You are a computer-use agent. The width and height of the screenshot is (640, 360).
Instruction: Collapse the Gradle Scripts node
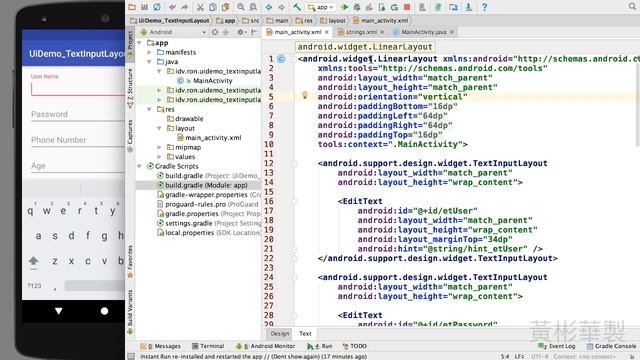coord(140,166)
